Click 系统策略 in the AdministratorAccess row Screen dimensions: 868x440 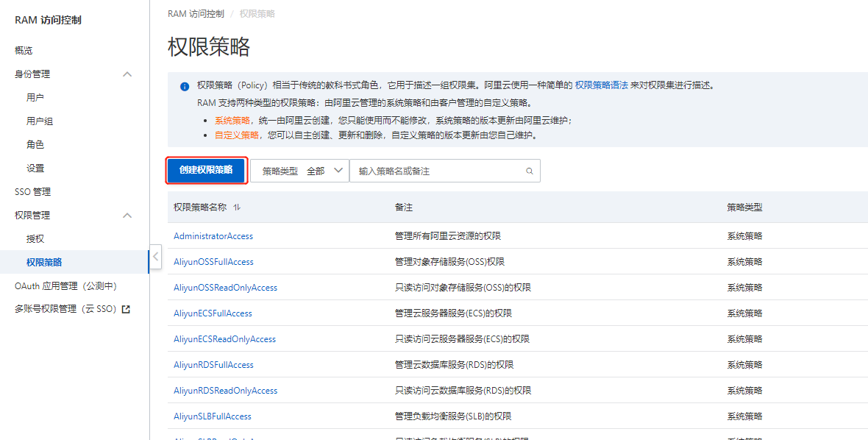point(744,235)
